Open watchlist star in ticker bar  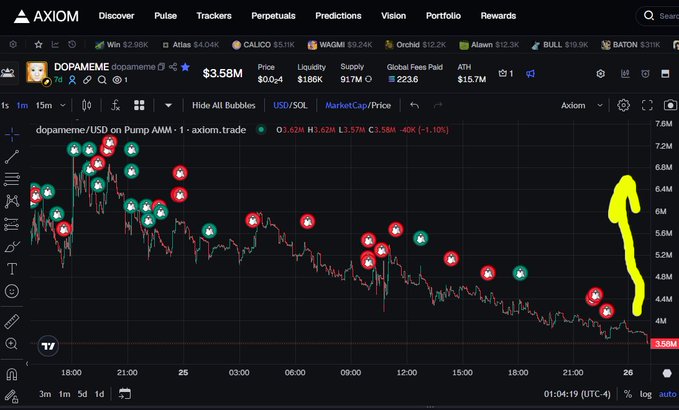[39, 45]
